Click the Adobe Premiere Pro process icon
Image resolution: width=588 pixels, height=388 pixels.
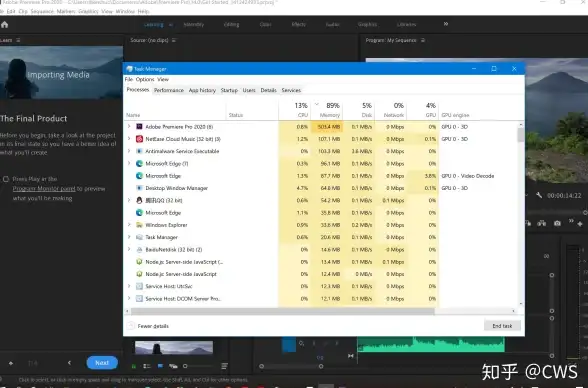139,127
